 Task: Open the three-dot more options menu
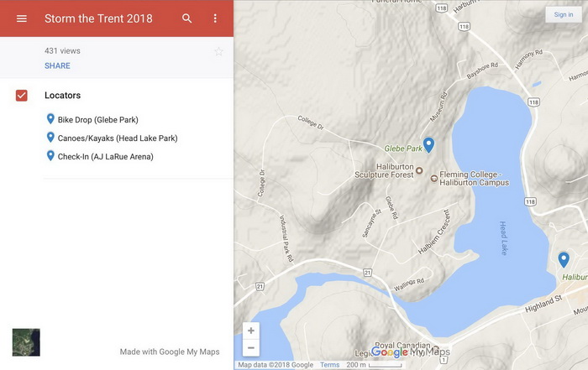click(x=215, y=18)
